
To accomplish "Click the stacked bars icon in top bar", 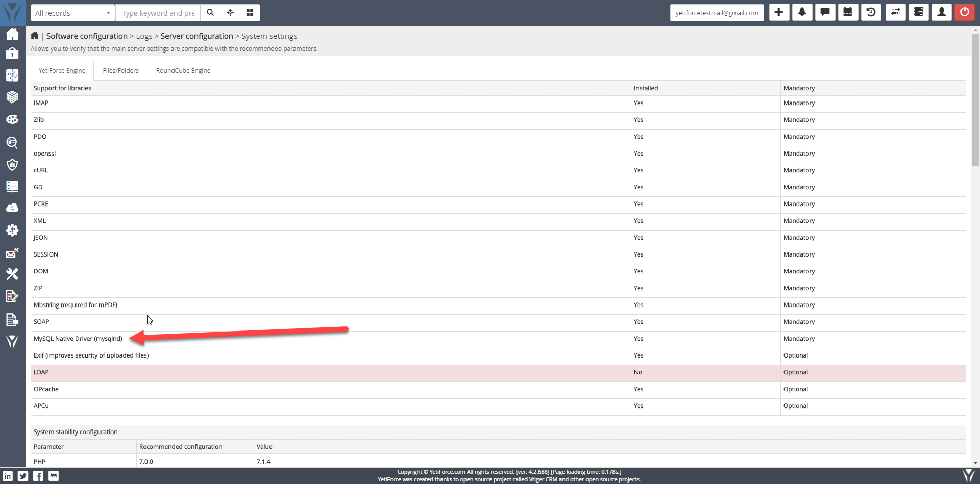I will point(918,12).
